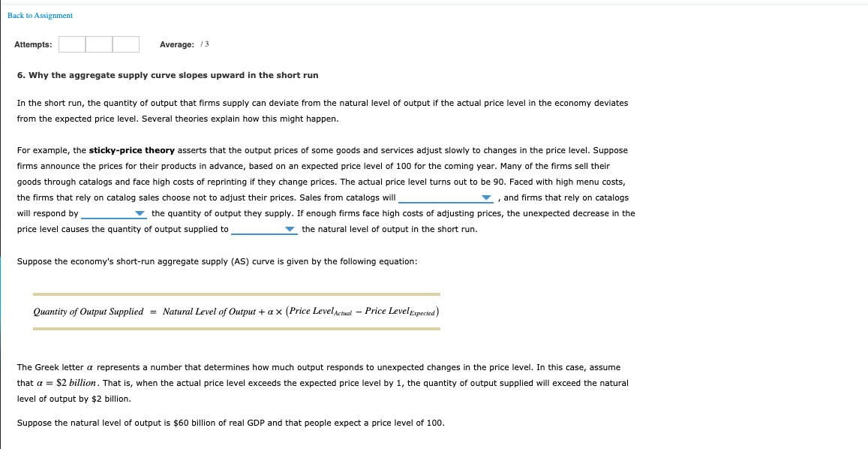Click the dropdown arrow before "the natural level"
This screenshot has width=868, height=449.
(290, 229)
